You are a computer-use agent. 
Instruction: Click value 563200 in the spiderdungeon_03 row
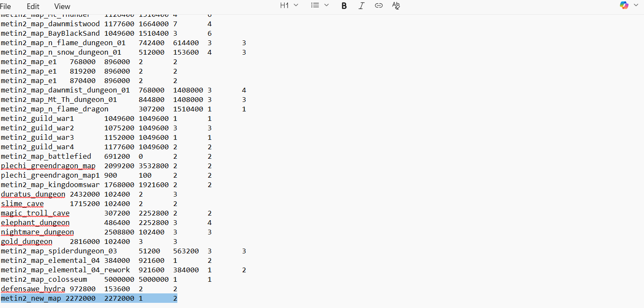tap(186, 251)
